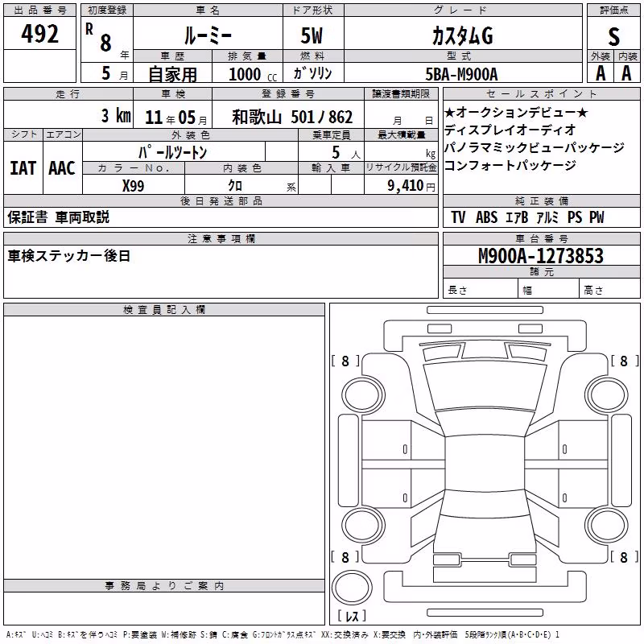Click the 高さ dimension field
The height and width of the screenshot is (644, 644).
(x=609, y=290)
